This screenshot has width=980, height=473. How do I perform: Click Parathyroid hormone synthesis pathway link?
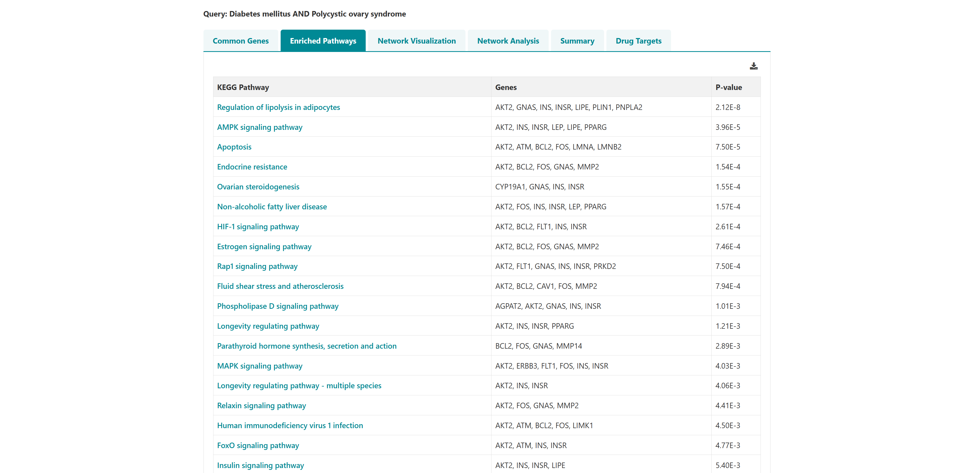click(x=306, y=346)
